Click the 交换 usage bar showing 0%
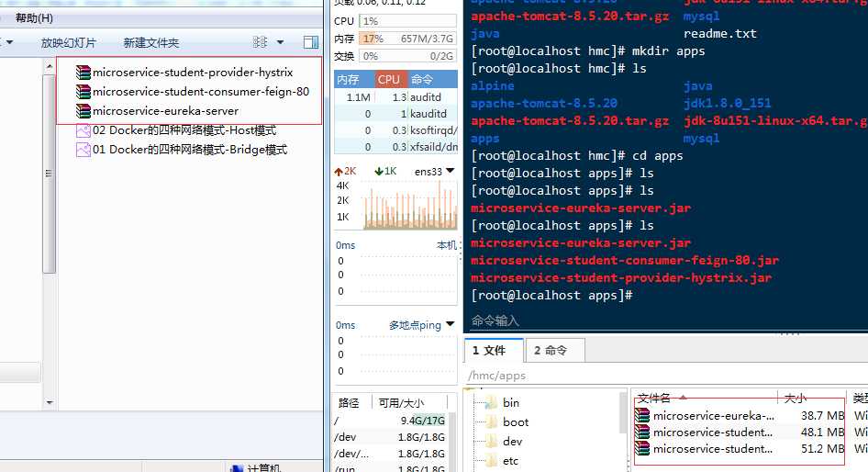The image size is (868, 472). 407,56
